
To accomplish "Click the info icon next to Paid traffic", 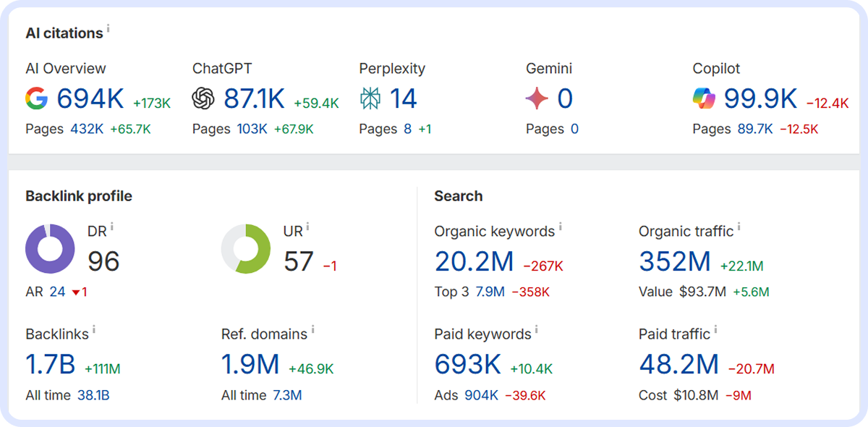I will point(715,331).
